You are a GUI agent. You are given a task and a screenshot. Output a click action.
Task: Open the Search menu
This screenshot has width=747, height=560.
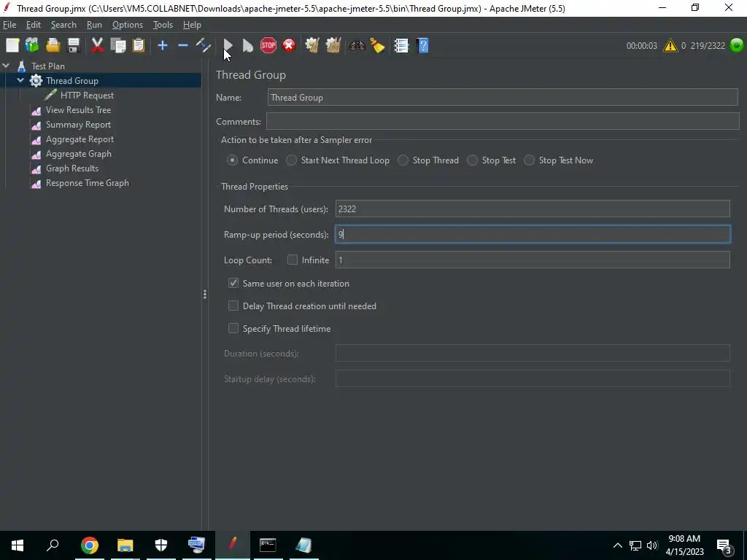(x=63, y=25)
